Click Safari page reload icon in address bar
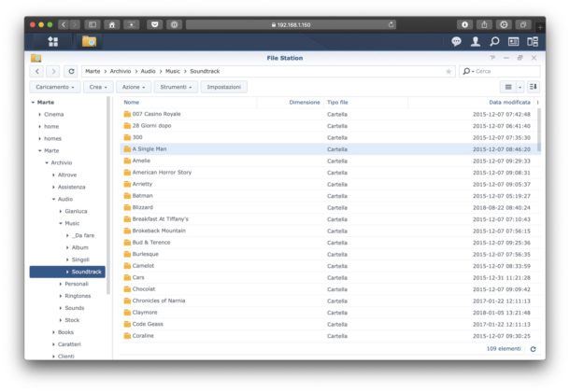570x392 pixels. pyautogui.click(x=391, y=24)
